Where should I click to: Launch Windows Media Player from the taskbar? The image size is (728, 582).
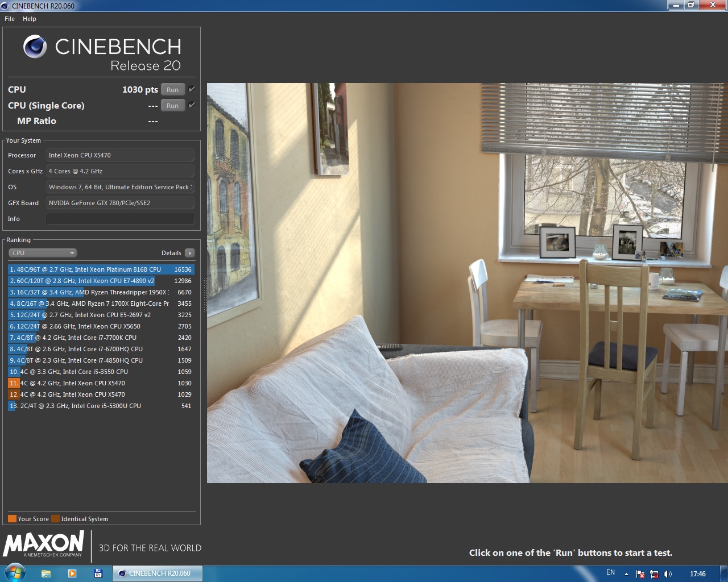tap(72, 573)
